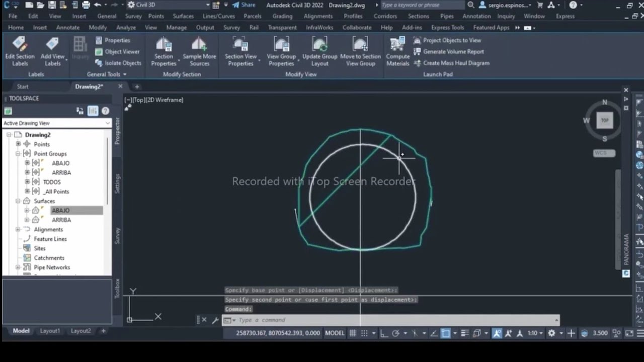Click Generate Volume Report
This screenshot has width=644, height=362.
click(448, 51)
